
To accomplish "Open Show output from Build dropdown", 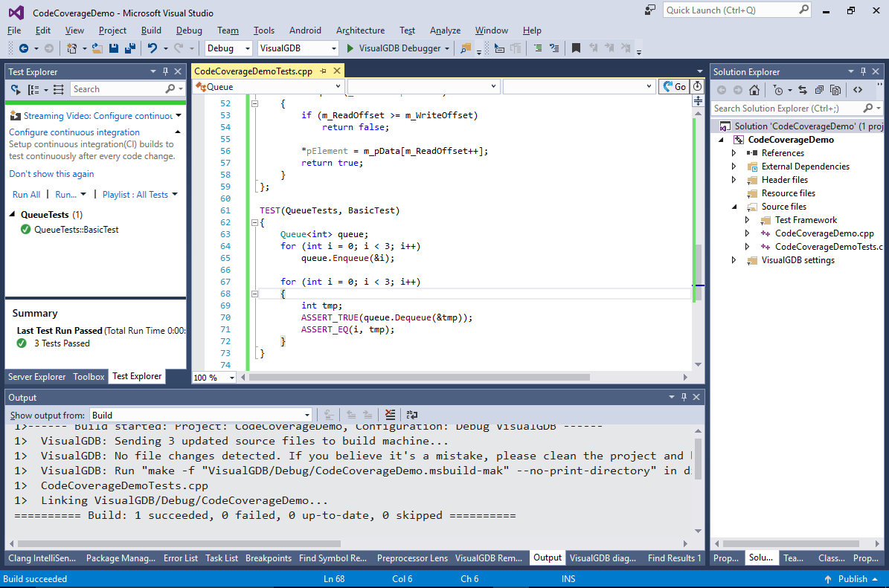I will tap(201, 416).
